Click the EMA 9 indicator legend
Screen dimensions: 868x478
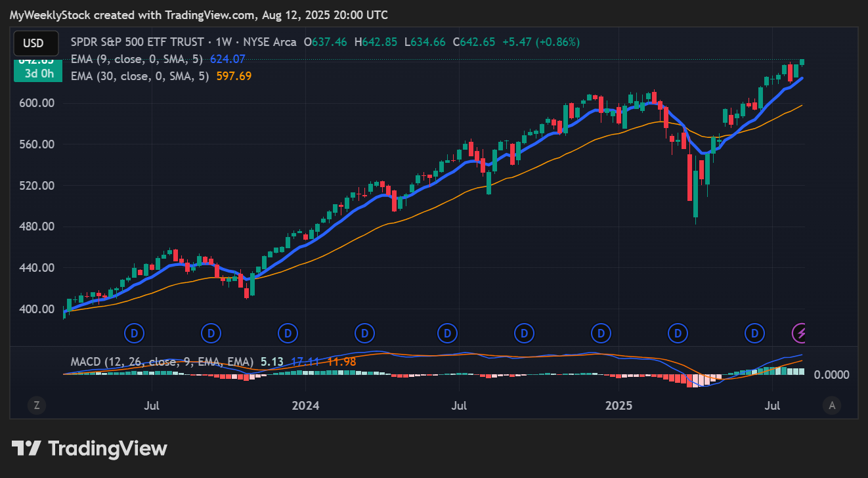(x=138, y=59)
